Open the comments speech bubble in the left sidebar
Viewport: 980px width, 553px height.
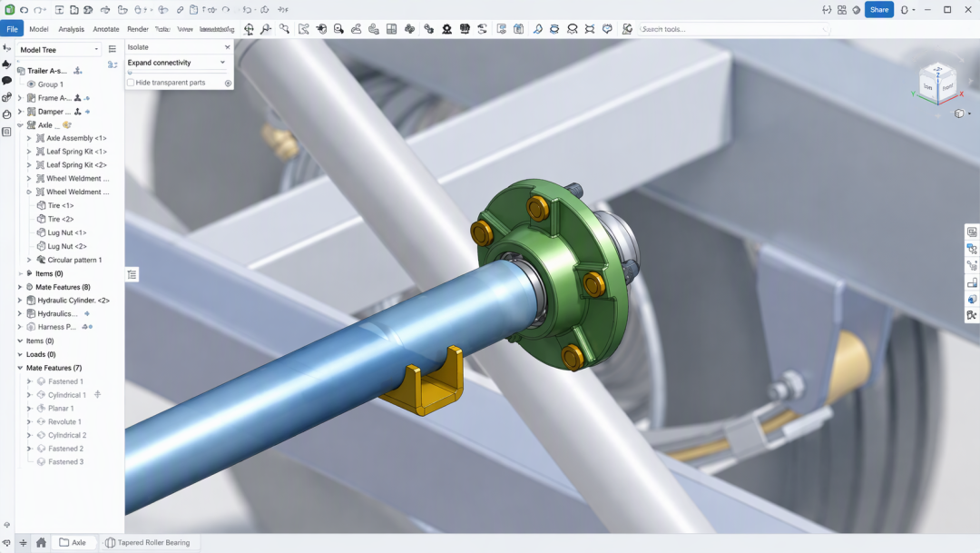pos(7,80)
